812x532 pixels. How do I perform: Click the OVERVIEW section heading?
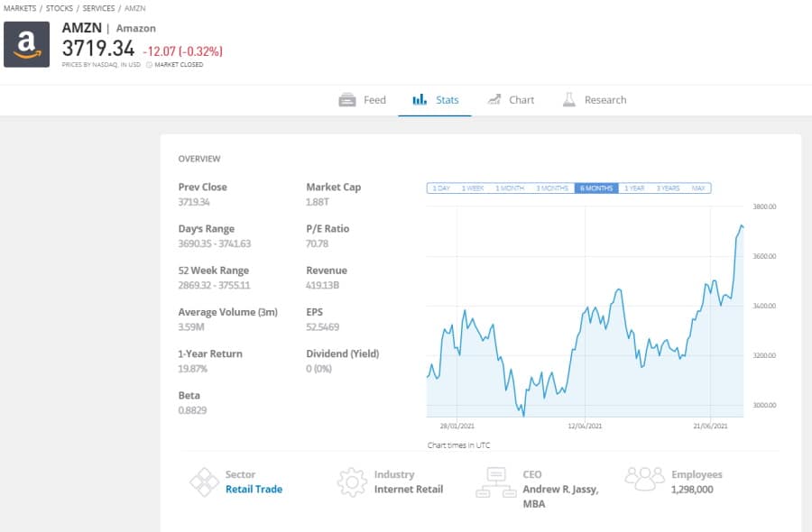tap(199, 159)
